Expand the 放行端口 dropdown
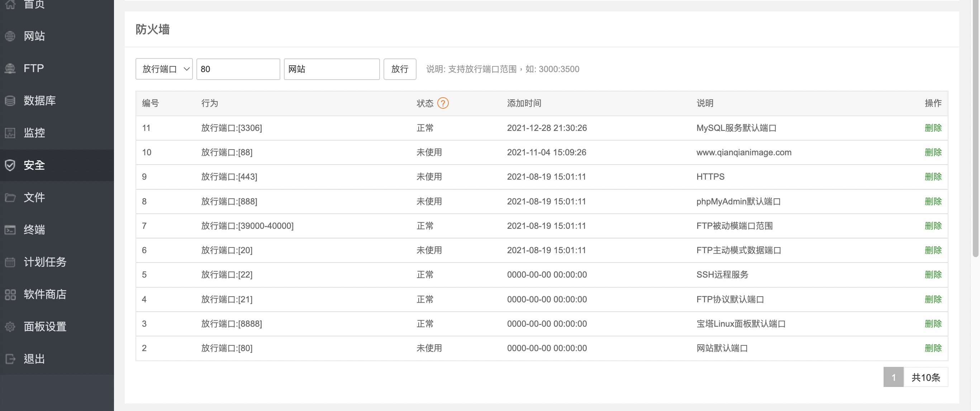The width and height of the screenshot is (980, 411). (164, 69)
